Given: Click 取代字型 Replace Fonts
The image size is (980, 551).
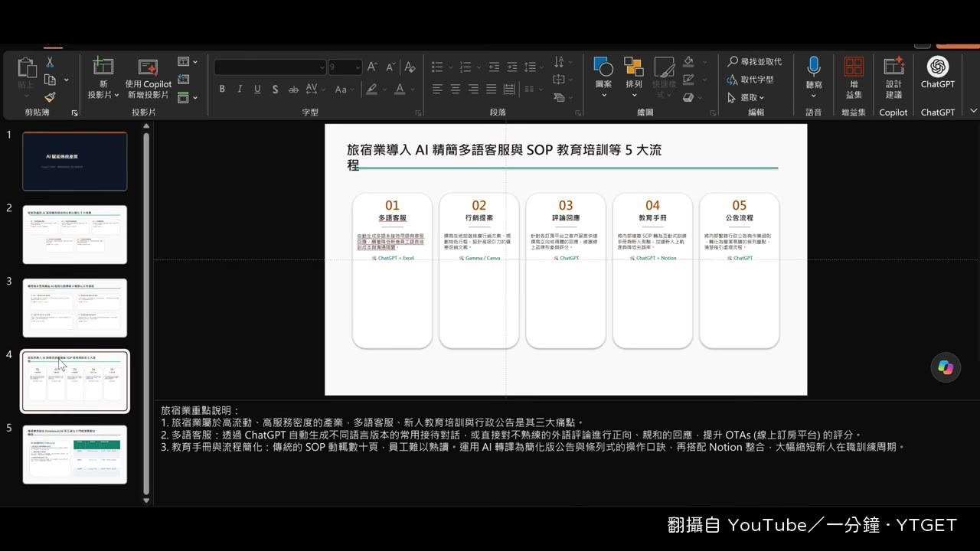Looking at the screenshot, I should pos(750,80).
